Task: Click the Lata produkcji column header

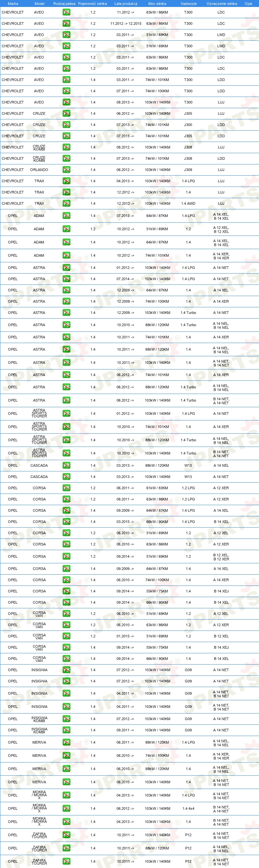Action: pyautogui.click(x=126, y=4)
